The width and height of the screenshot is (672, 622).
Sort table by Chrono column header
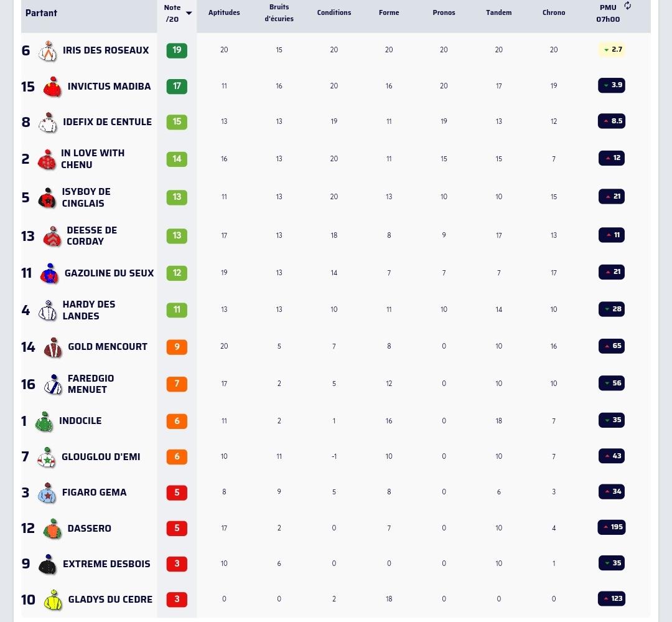tap(554, 12)
